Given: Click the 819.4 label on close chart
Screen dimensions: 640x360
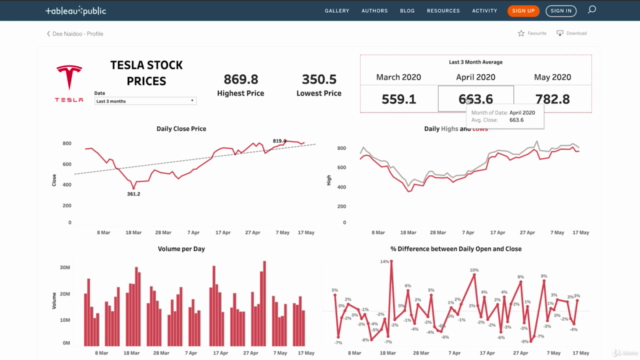Looking at the screenshot, I should click(279, 141).
